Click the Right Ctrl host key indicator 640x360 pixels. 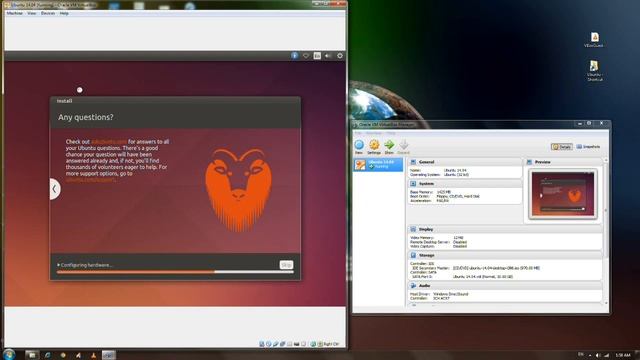click(x=331, y=344)
